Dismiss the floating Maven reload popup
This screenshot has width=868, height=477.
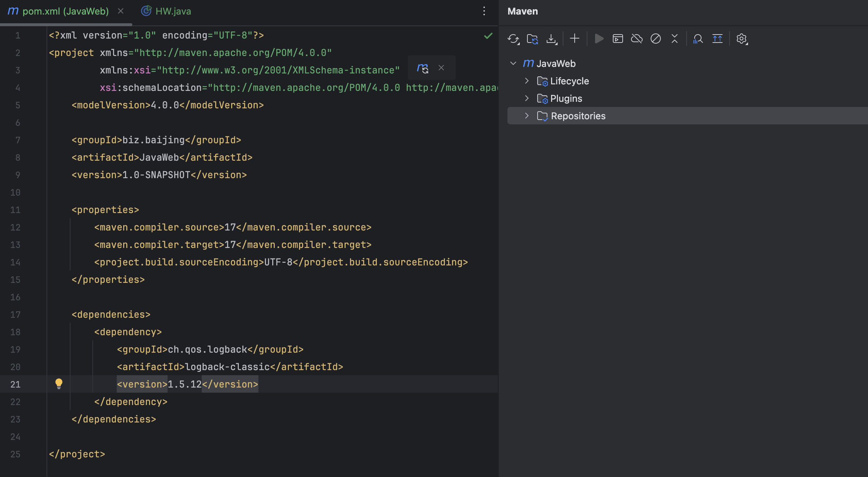441,68
